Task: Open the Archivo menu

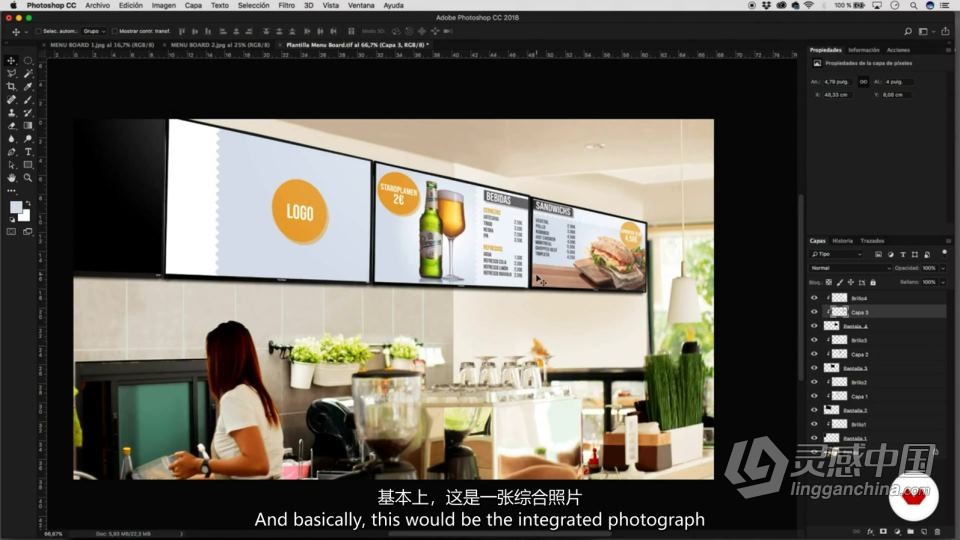Action: pyautogui.click(x=97, y=5)
